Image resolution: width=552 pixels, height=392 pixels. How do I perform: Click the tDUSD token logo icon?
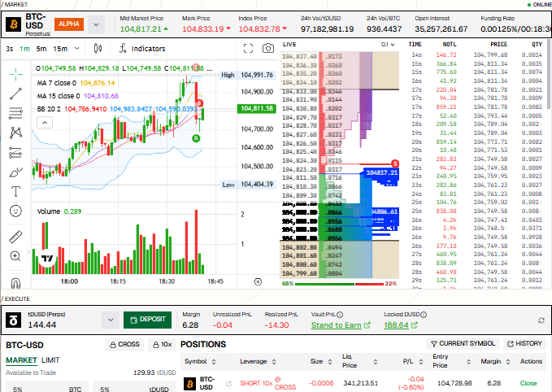pyautogui.click(x=14, y=320)
